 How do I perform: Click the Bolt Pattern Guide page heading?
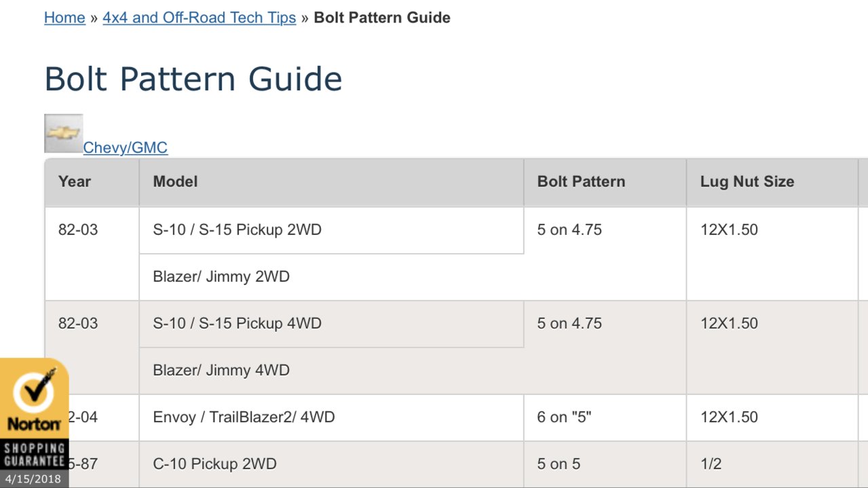point(193,79)
